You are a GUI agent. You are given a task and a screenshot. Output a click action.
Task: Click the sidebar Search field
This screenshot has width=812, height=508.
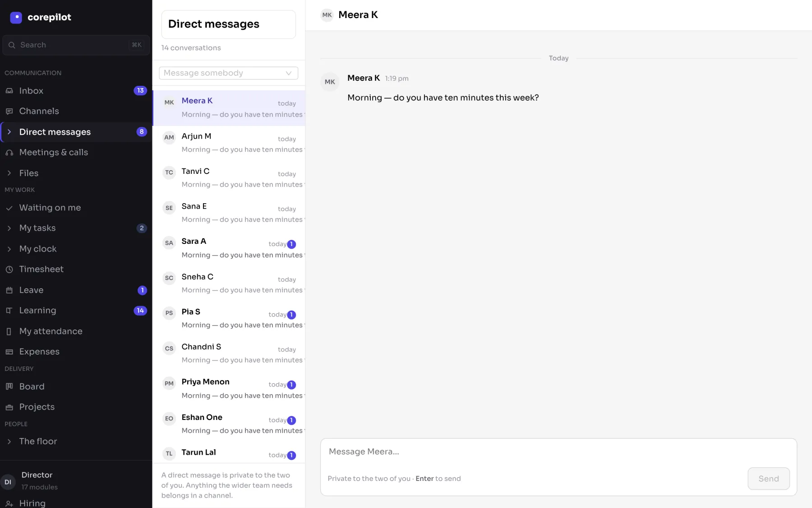click(76, 45)
